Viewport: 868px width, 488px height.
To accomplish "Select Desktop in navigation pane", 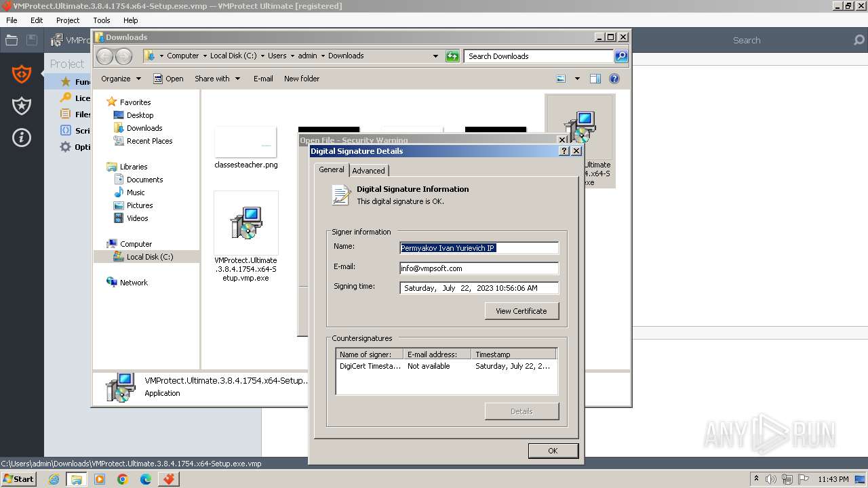I will point(134,115).
